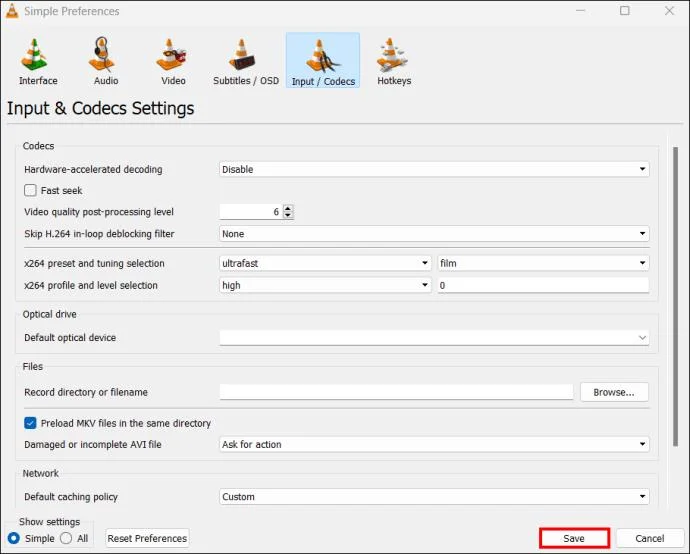Open the Default caching policy dropdown

point(434,497)
